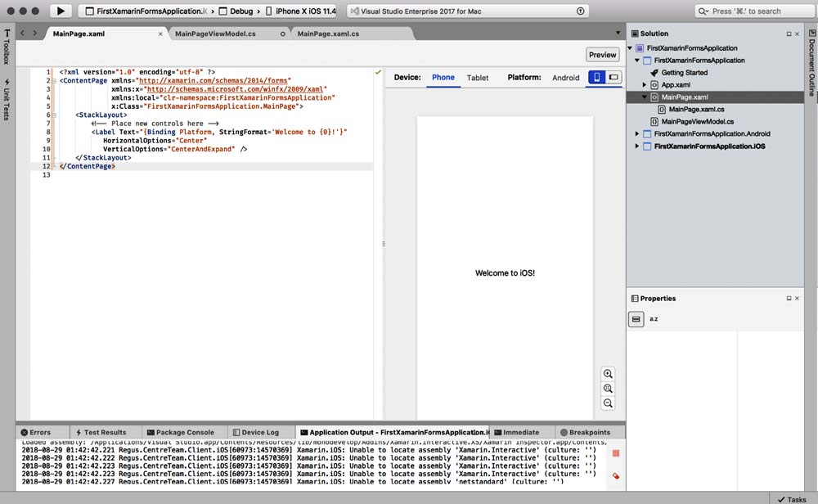The image size is (818, 504).
Task: Collapse the FirstXamarinFormsApplication solution node
Action: click(x=630, y=48)
